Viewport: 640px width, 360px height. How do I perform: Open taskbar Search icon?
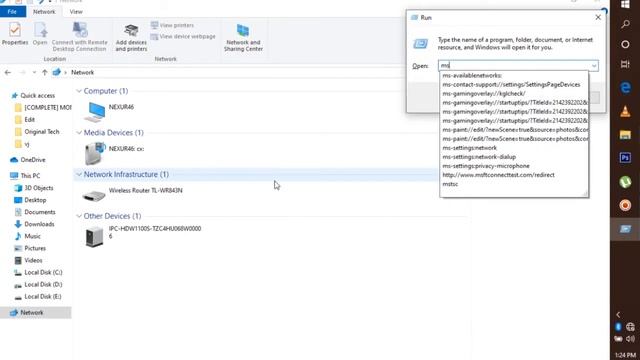(x=625, y=24)
